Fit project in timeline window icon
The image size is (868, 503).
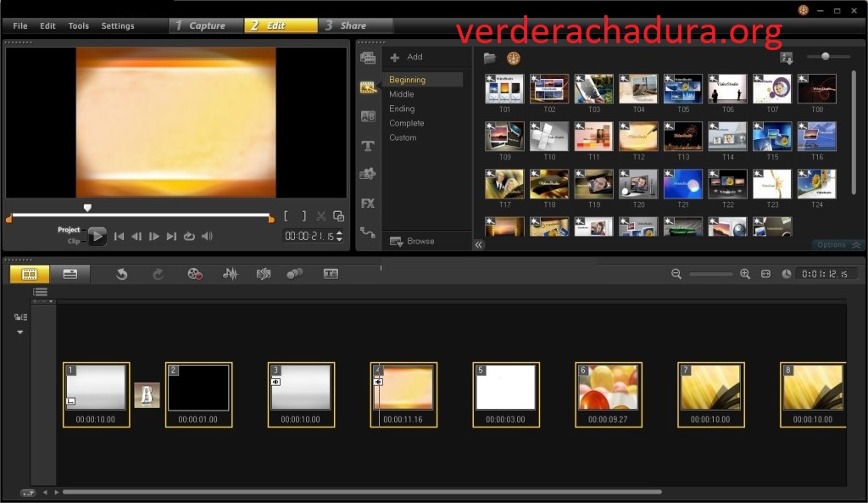(765, 274)
